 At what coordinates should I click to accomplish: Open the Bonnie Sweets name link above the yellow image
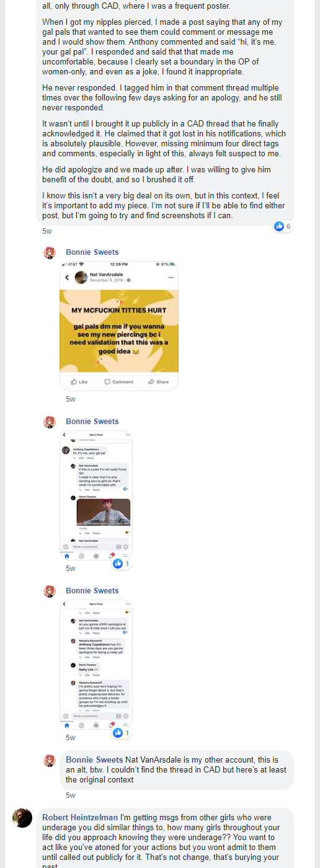pyautogui.click(x=92, y=252)
